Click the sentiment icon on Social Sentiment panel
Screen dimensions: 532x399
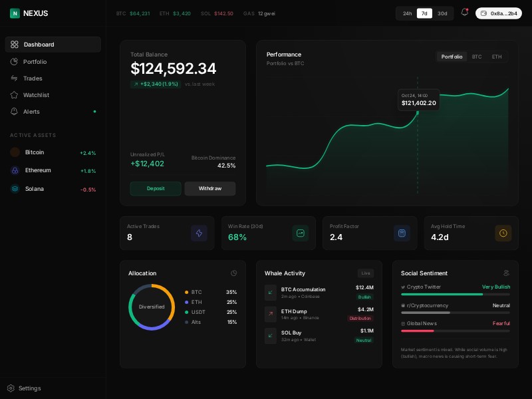tap(506, 273)
